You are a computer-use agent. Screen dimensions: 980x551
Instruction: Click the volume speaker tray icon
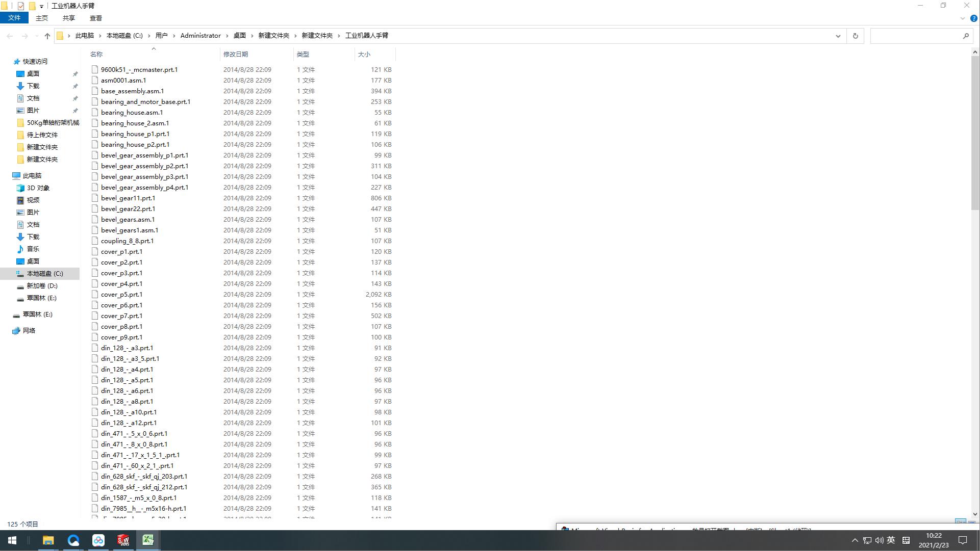pos(879,540)
